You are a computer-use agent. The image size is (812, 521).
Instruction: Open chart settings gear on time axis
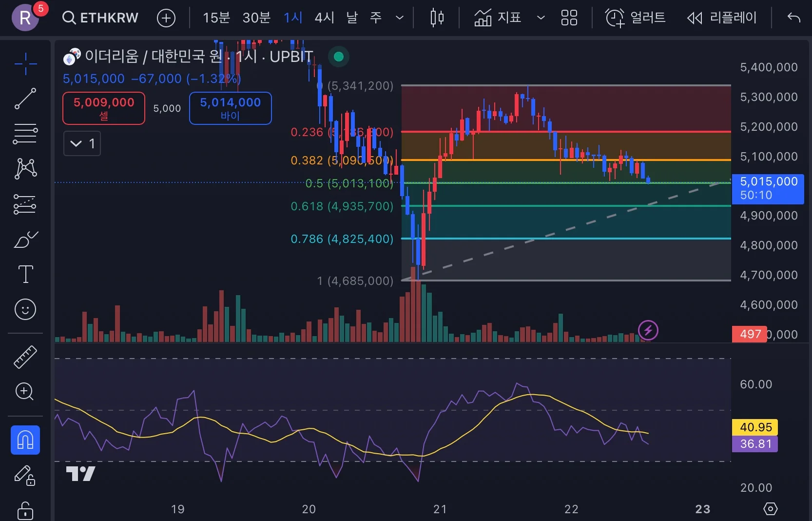[x=770, y=509]
